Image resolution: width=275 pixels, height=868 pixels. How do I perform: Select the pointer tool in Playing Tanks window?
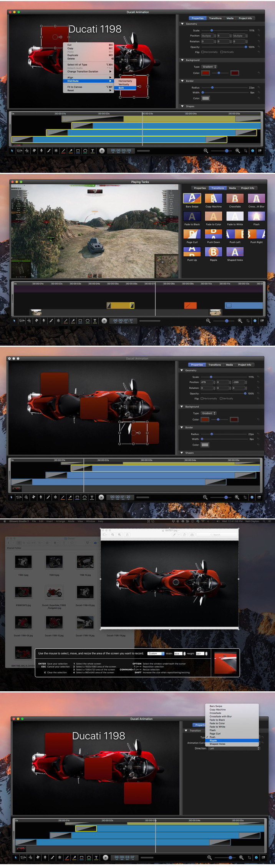(15, 321)
